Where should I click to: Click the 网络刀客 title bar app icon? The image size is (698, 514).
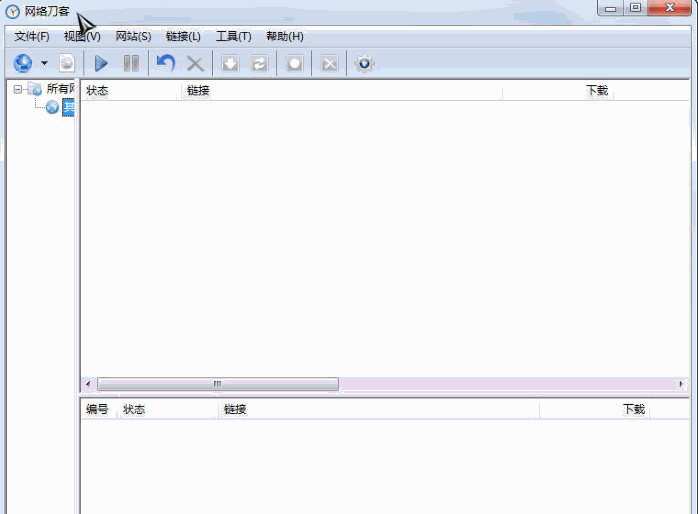(x=12, y=12)
